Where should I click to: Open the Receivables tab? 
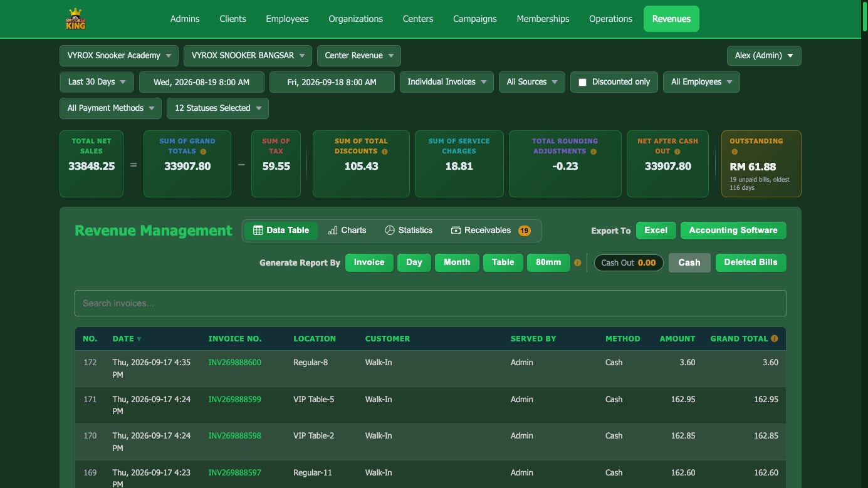tap(491, 231)
